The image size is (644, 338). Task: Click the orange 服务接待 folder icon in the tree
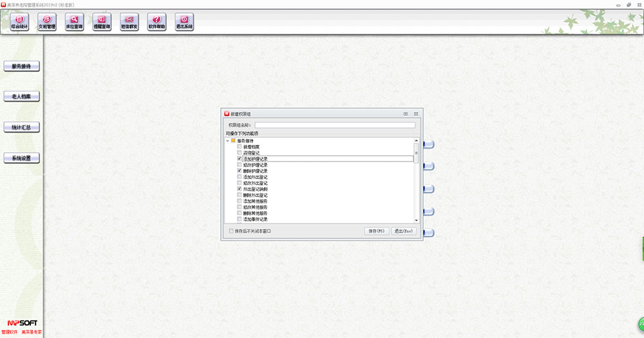(x=233, y=140)
